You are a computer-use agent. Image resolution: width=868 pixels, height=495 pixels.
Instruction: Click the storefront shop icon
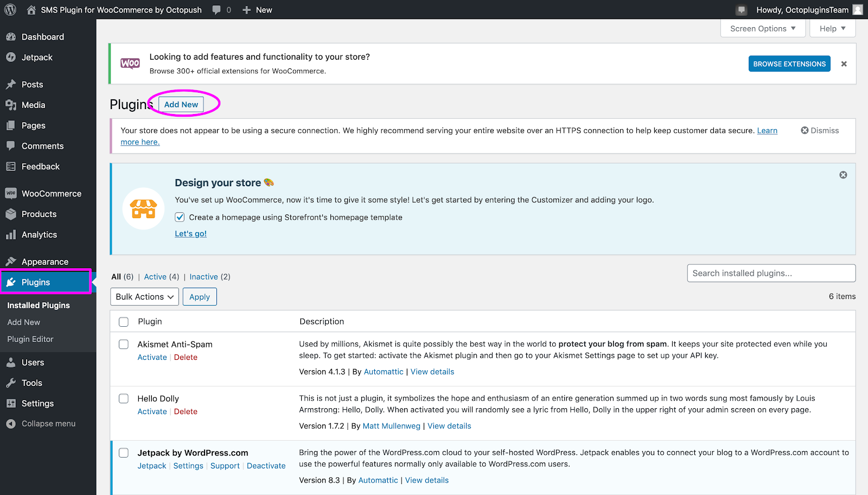coord(144,208)
